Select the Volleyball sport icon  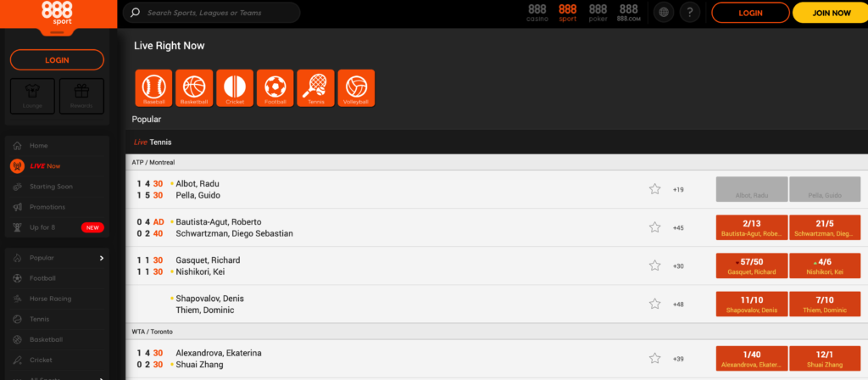click(357, 88)
